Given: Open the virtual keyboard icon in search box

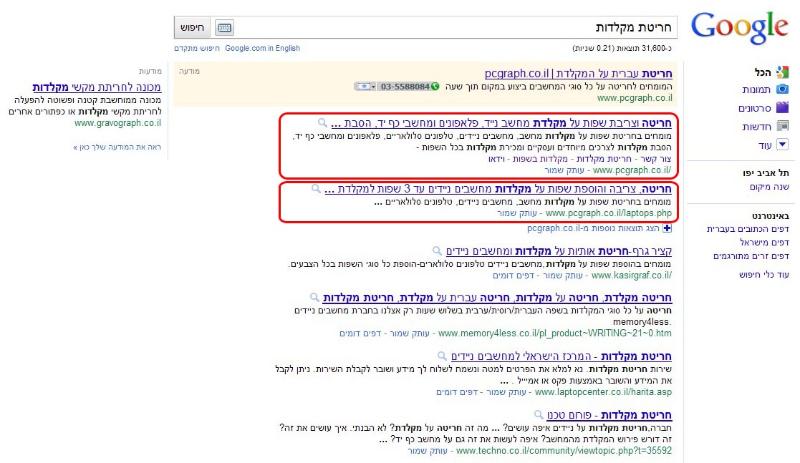Looking at the screenshot, I should pyautogui.click(x=224, y=28).
